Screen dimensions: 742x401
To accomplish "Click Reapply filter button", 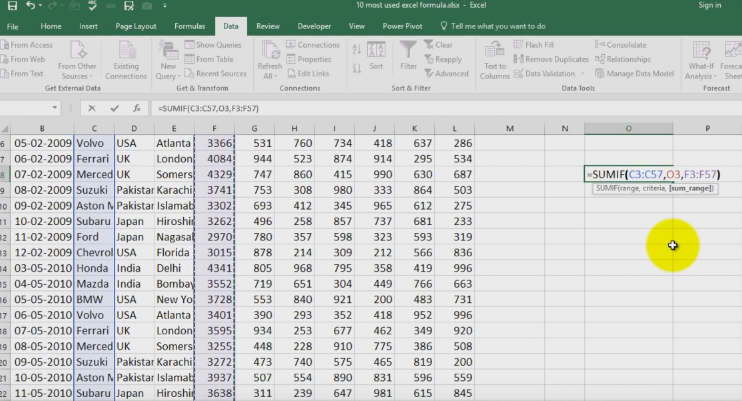I will [443, 59].
